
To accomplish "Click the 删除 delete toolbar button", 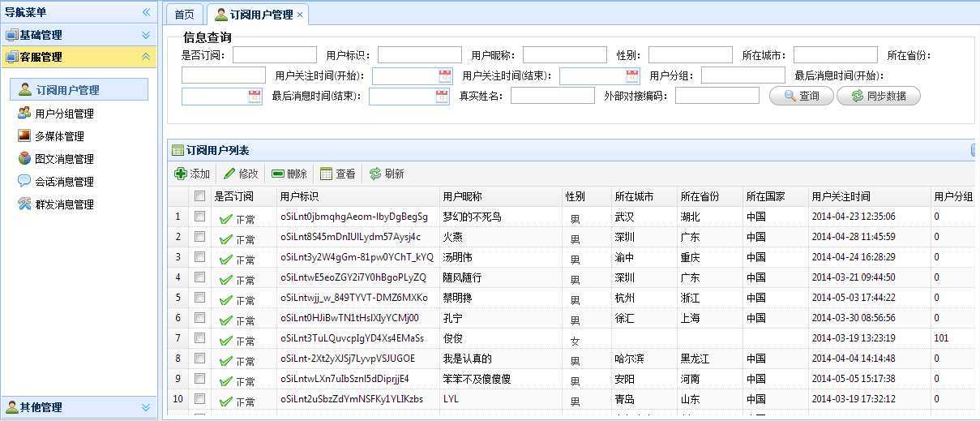I will click(x=289, y=174).
